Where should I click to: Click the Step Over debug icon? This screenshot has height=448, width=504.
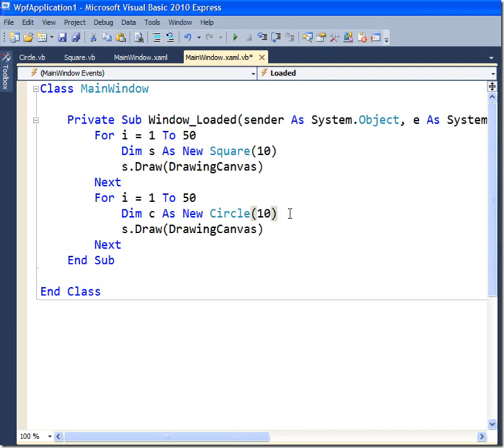(x=276, y=38)
